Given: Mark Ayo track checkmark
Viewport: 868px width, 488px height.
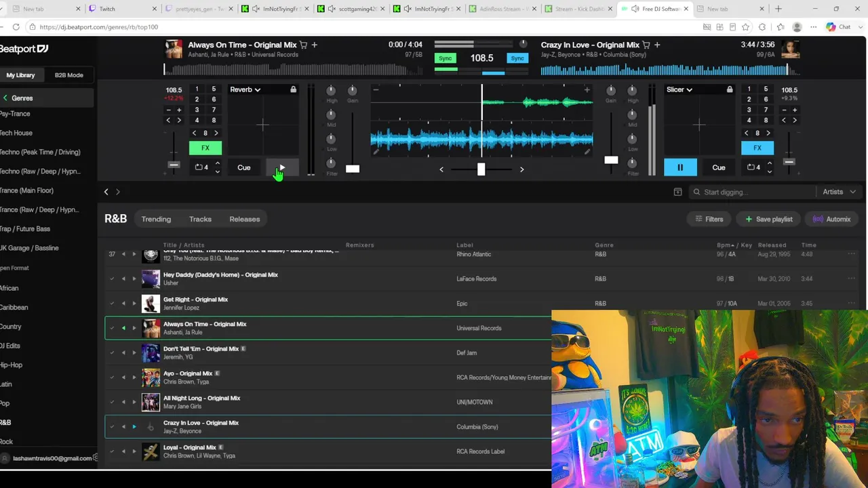Looking at the screenshot, I should (x=112, y=378).
